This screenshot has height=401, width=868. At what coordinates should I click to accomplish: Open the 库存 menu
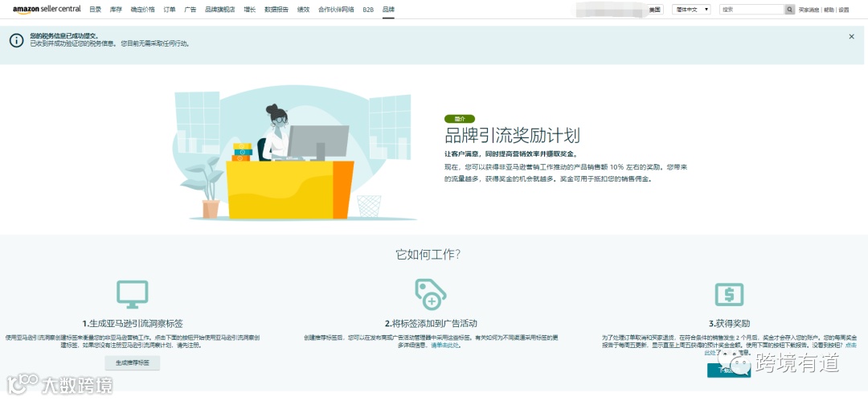tap(116, 10)
